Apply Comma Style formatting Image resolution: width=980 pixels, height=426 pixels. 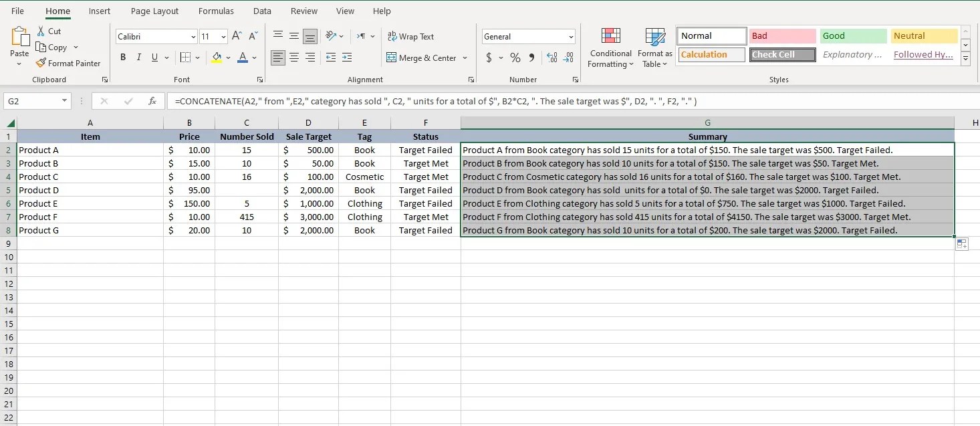533,58
